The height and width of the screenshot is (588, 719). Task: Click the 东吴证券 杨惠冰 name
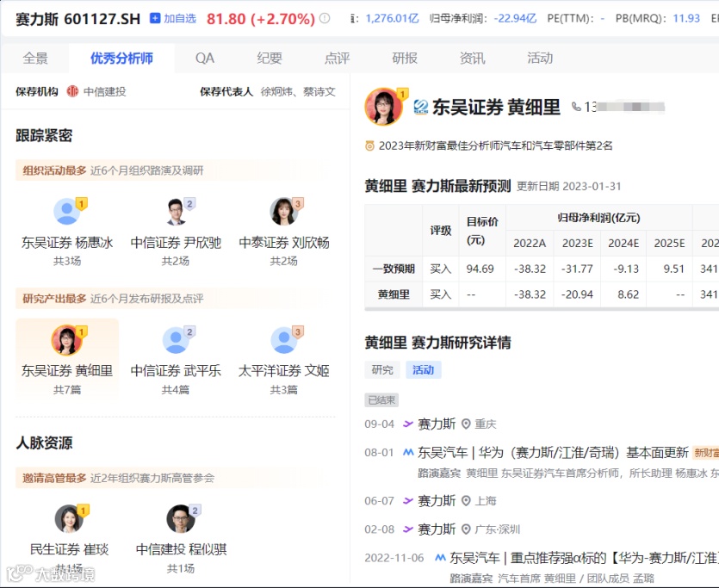[67, 243]
